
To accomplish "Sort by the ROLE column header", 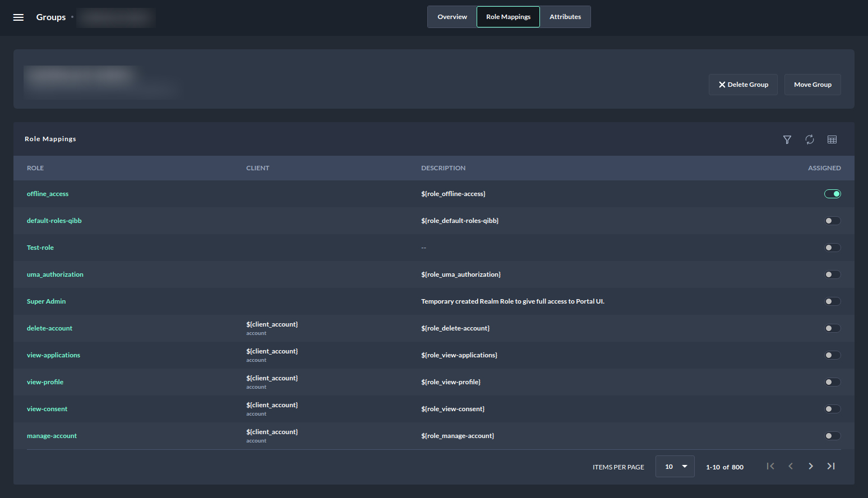I will point(35,168).
